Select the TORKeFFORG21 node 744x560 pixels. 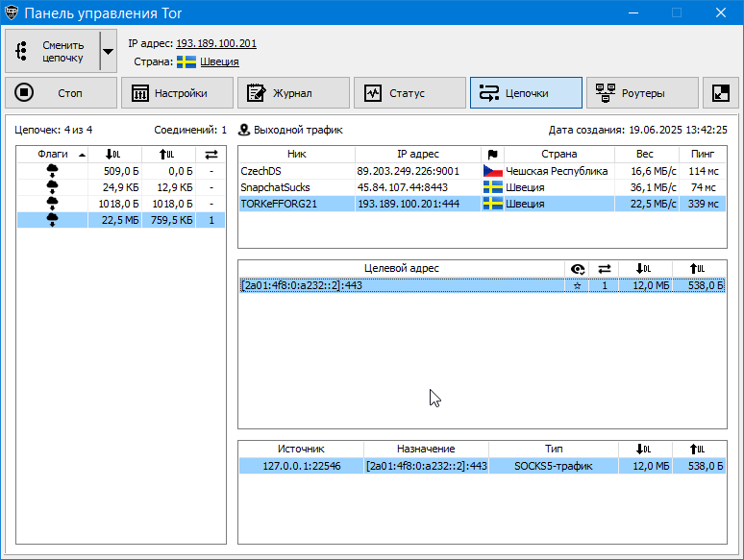(x=483, y=204)
